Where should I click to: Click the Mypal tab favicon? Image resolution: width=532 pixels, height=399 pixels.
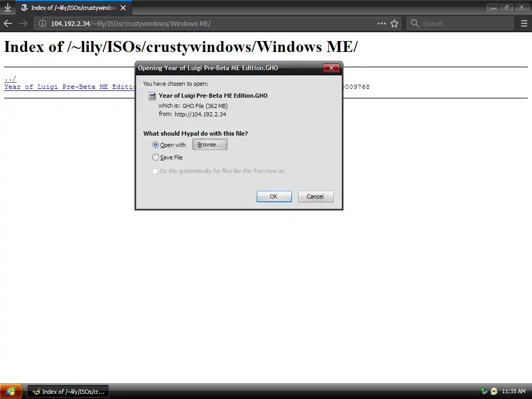coord(24,7)
